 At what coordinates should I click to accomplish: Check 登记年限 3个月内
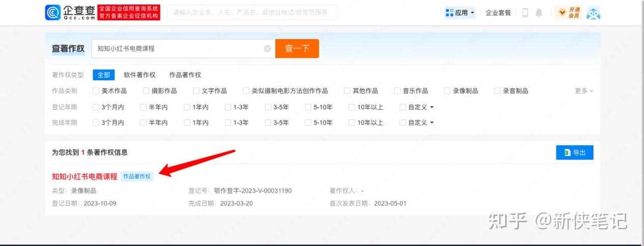pyautogui.click(x=96, y=107)
